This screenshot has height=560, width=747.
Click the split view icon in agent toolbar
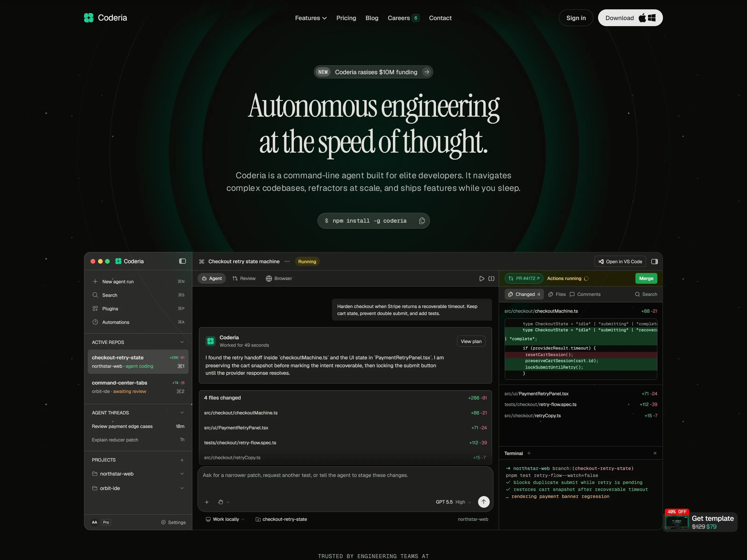pyautogui.click(x=491, y=278)
